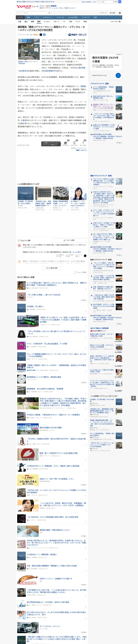Open マイページ link
This screenshot has height=644, width=138.
103,13
